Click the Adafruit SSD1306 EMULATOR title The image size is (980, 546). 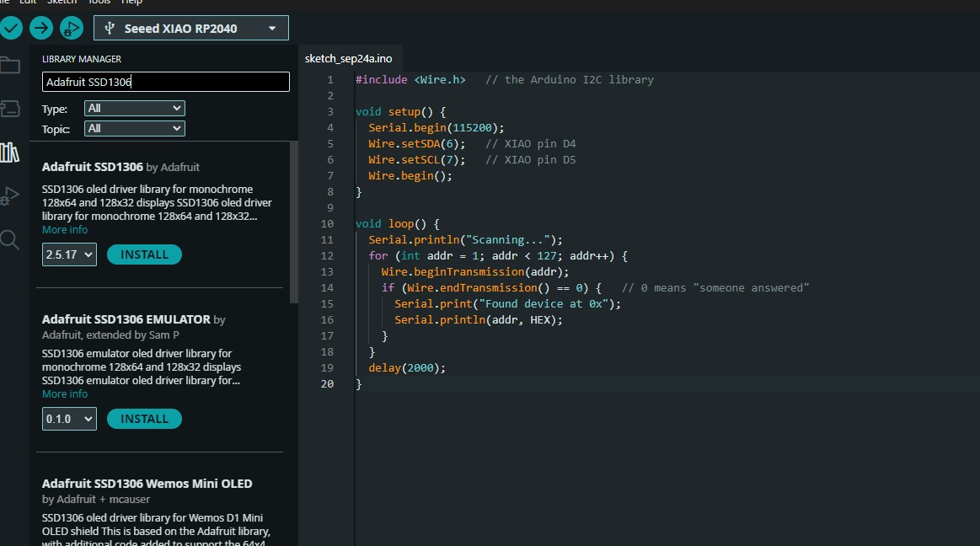tap(126, 319)
